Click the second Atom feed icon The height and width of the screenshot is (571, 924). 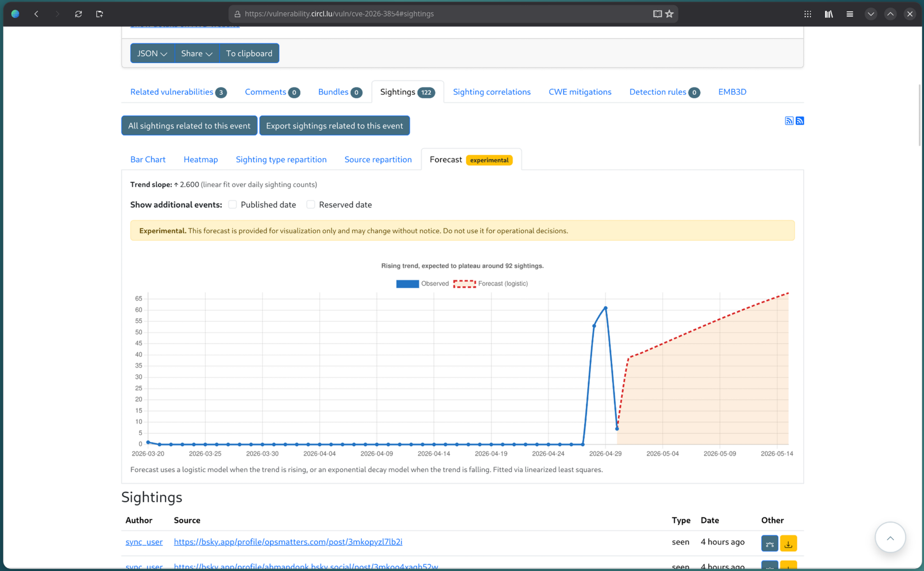coord(800,121)
